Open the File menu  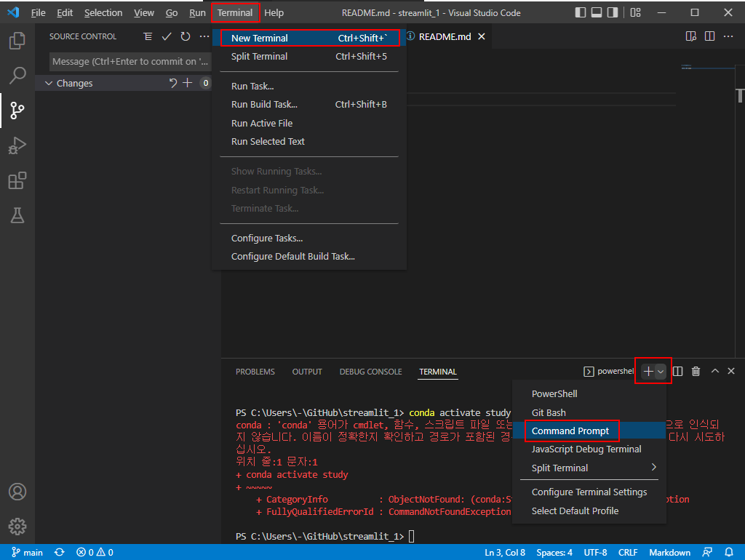38,13
